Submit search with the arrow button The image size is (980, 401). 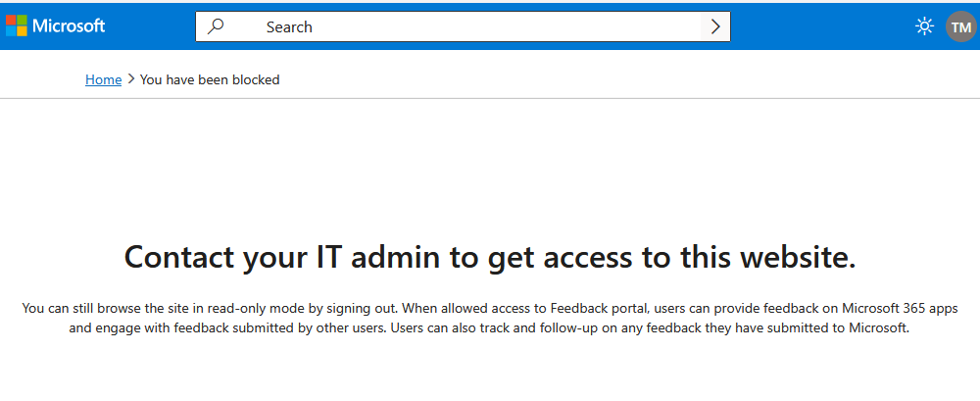tap(715, 26)
